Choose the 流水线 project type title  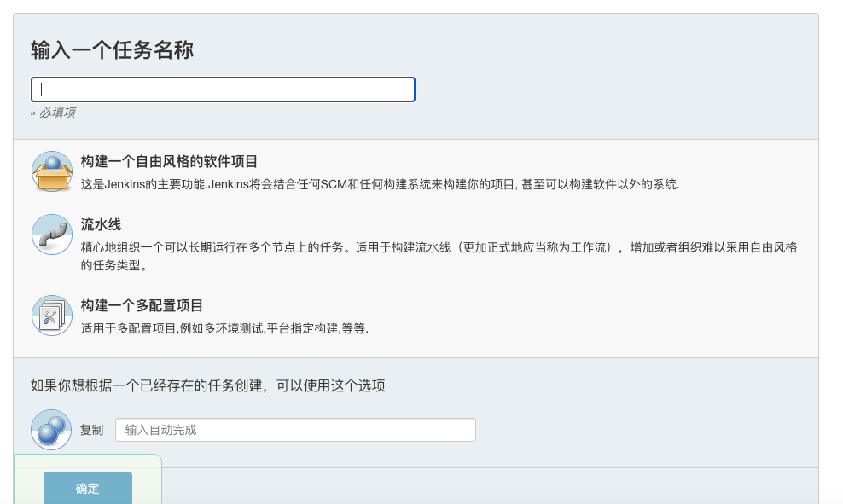(x=101, y=224)
